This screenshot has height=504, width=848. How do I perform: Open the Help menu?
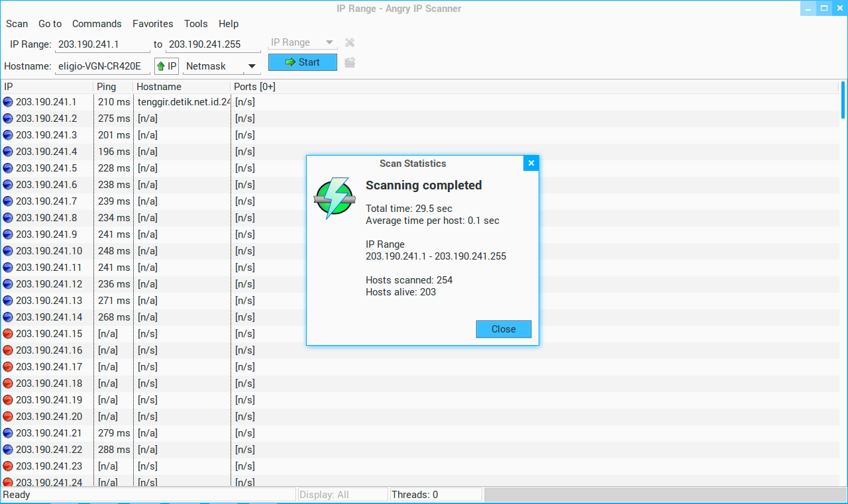(x=229, y=24)
